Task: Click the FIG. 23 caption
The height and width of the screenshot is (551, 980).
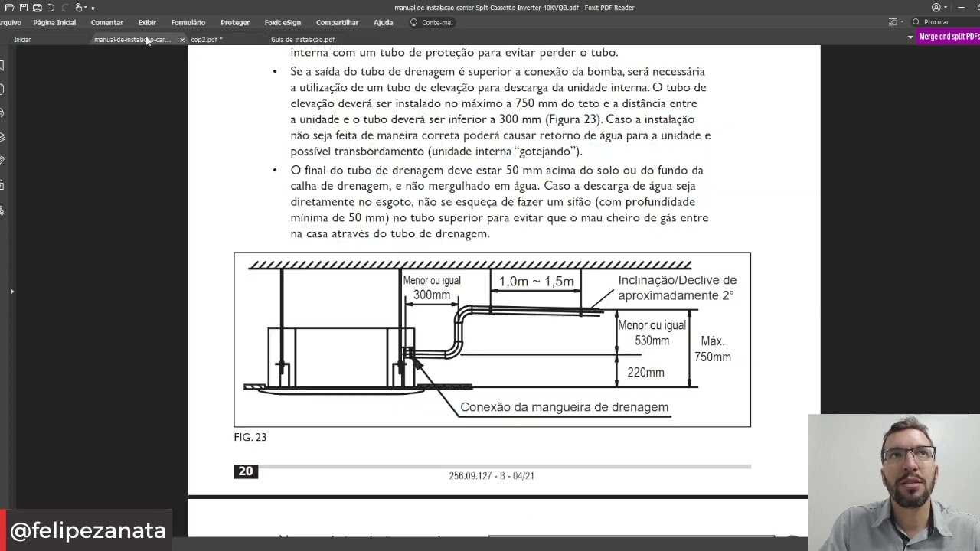Action: pyautogui.click(x=250, y=437)
